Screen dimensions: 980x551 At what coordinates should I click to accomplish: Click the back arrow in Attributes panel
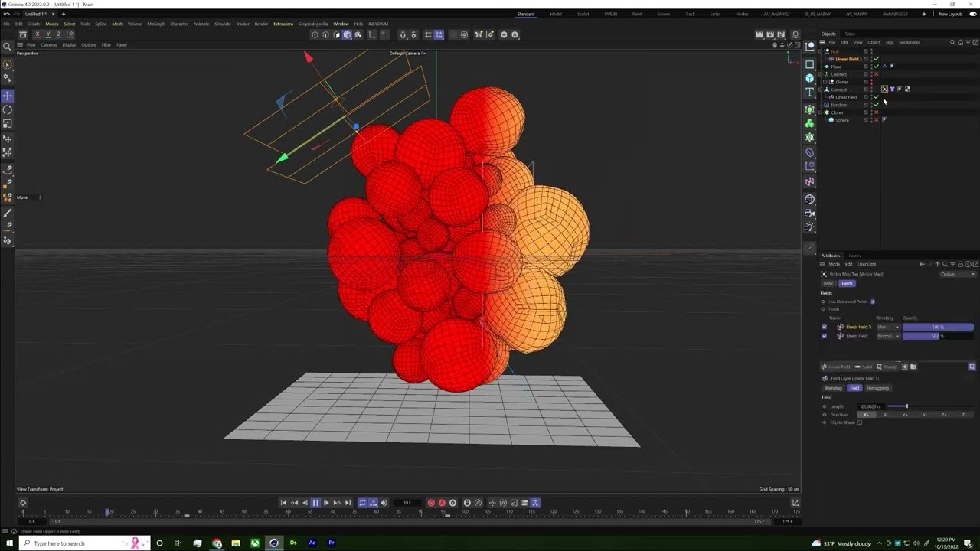922,264
